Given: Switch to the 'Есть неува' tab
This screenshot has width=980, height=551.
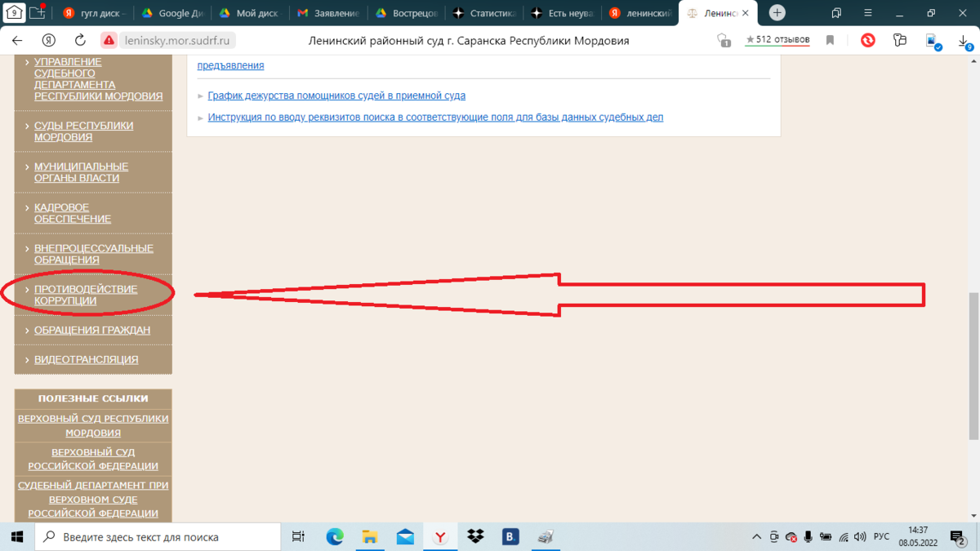Looking at the screenshot, I should 560,13.
